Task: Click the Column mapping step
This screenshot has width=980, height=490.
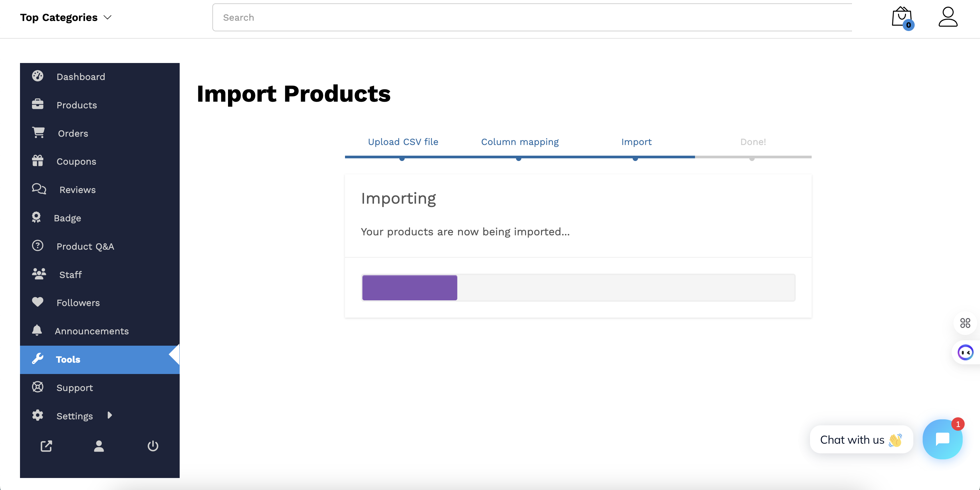Action: (x=520, y=142)
